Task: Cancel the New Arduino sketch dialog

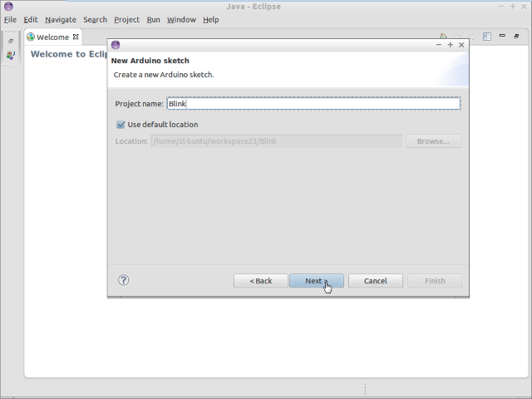Action: (x=376, y=281)
